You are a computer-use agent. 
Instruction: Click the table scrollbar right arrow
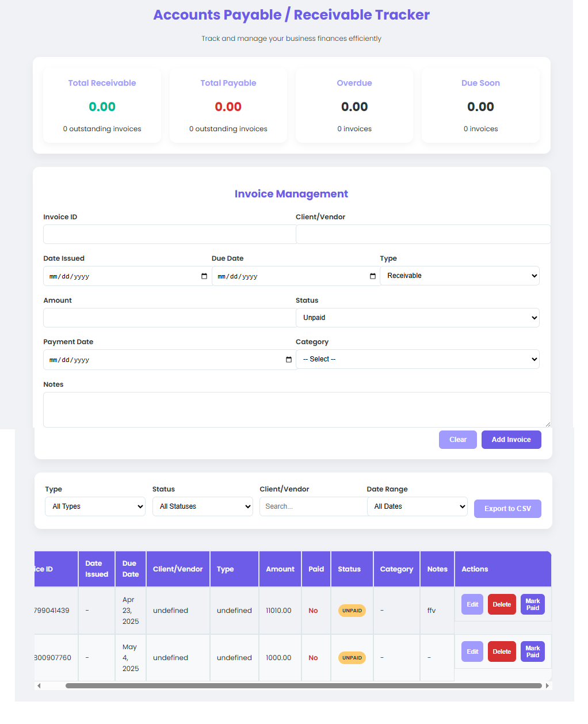point(547,685)
